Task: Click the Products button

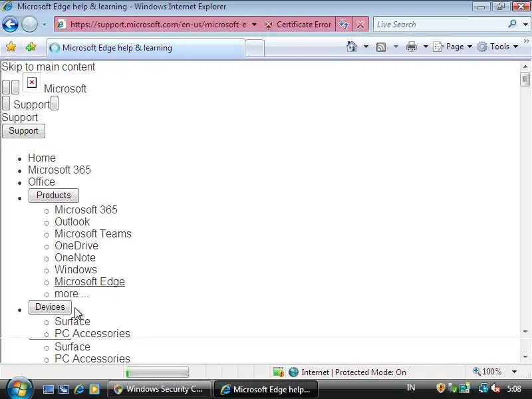Action: [54, 196]
